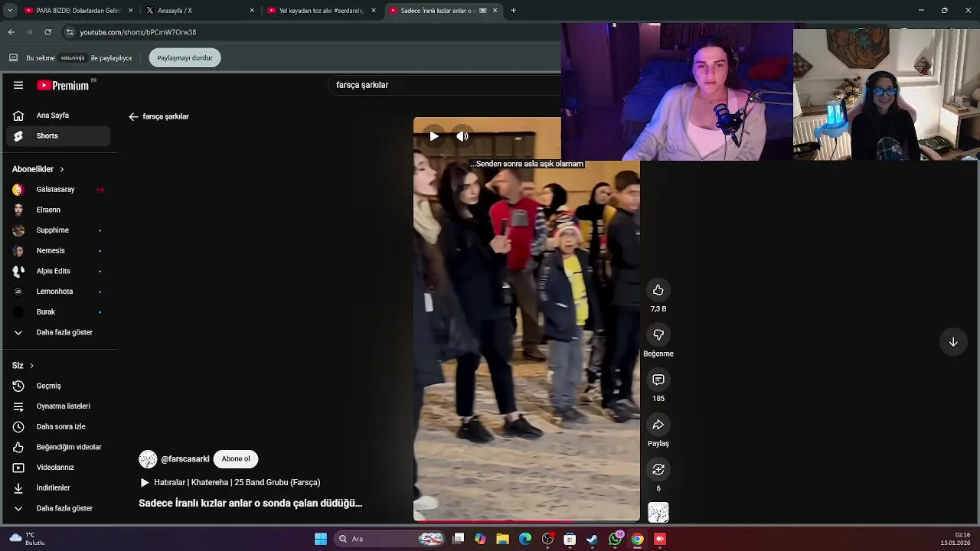Open the Shorts section in sidebar
Screen dimensions: 980x551
point(58,136)
